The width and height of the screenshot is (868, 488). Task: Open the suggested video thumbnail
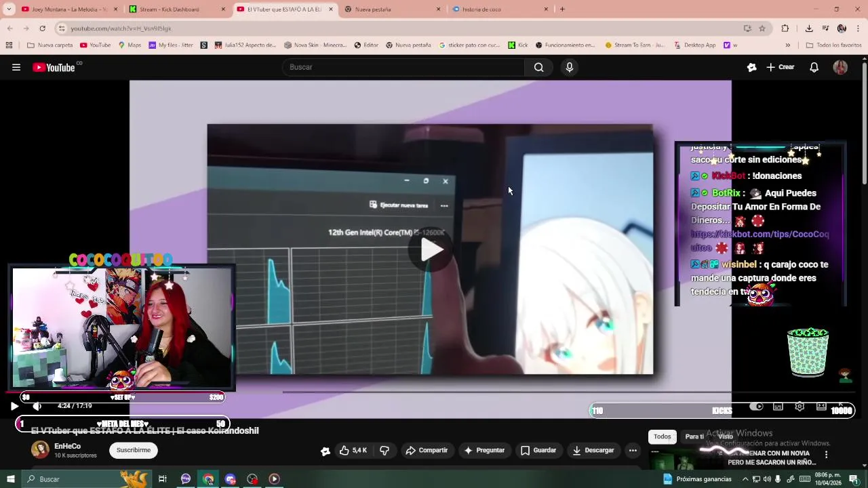[x=685, y=460]
